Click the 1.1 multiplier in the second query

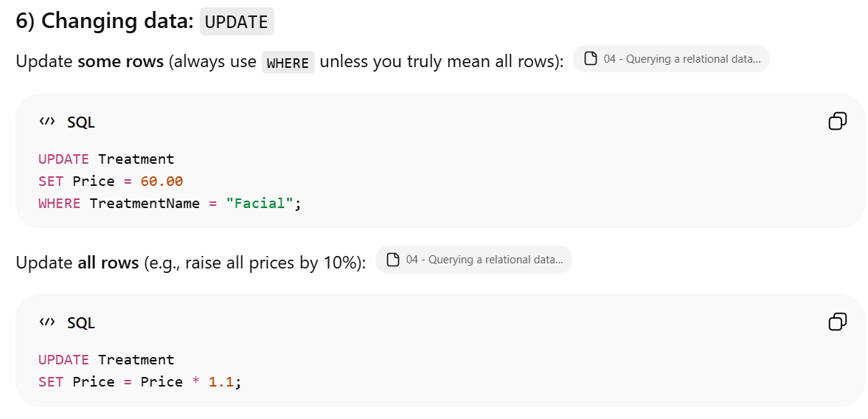[x=221, y=382]
